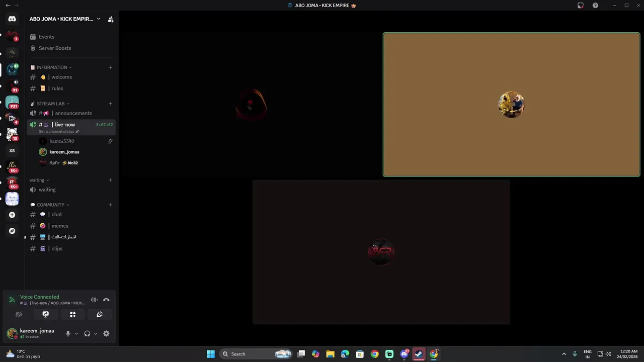Click the taskbar Search box
This screenshot has height=362, width=644.
click(256, 354)
